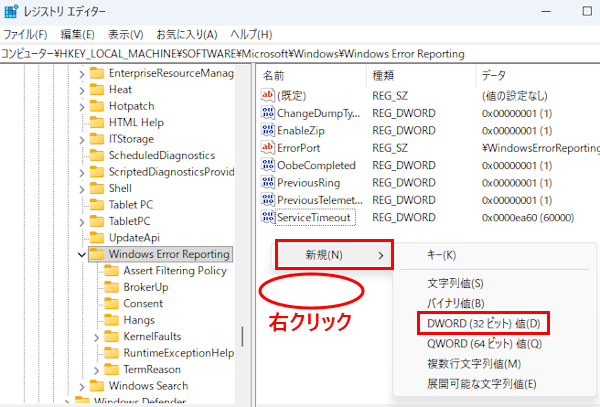
Task: Open the ファイル(F) menu
Action: [x=25, y=34]
